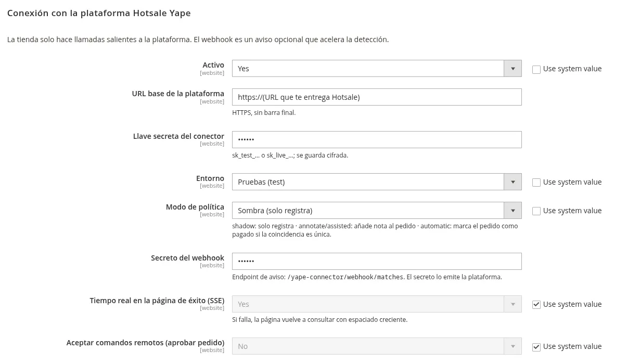Image resolution: width=640 pixels, height=364 pixels.
Task: Focus the Secreto del webhook field
Action: [x=377, y=262]
